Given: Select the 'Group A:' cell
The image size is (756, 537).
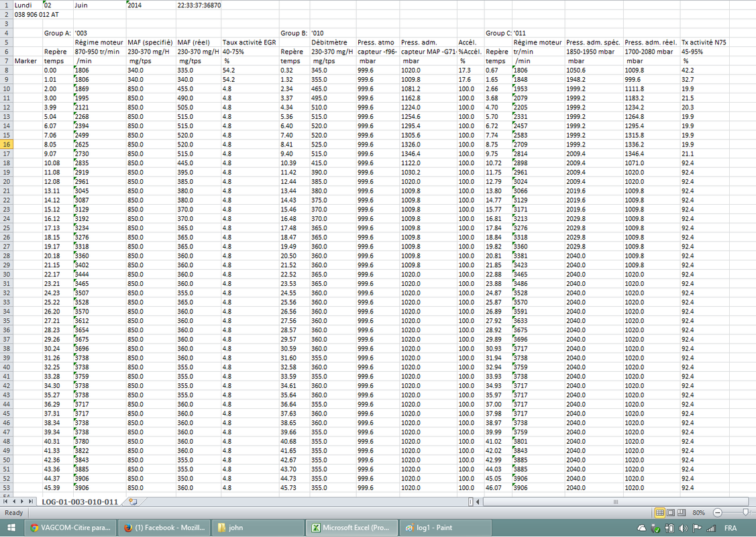Looking at the screenshot, I should point(58,34).
